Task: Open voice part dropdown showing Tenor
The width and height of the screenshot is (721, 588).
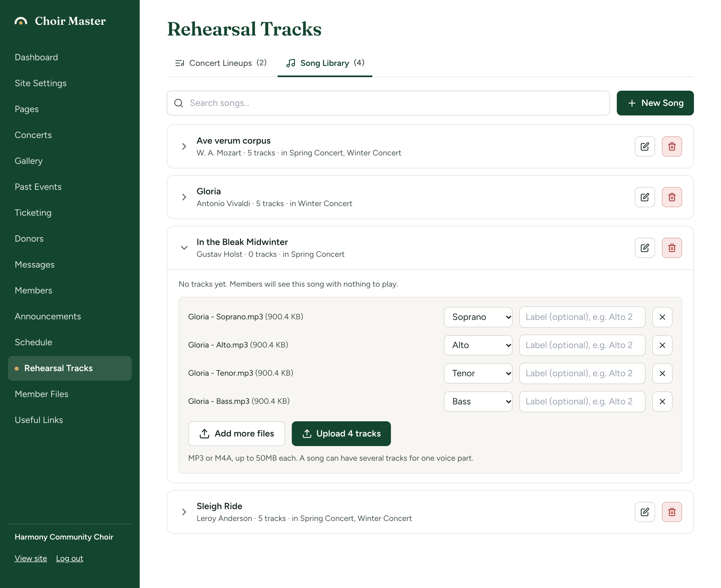Action: point(478,373)
